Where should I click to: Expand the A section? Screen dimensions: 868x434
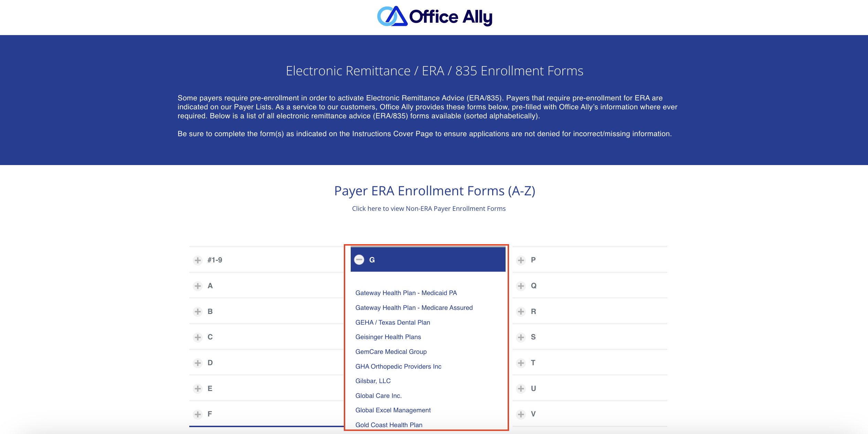coord(198,286)
